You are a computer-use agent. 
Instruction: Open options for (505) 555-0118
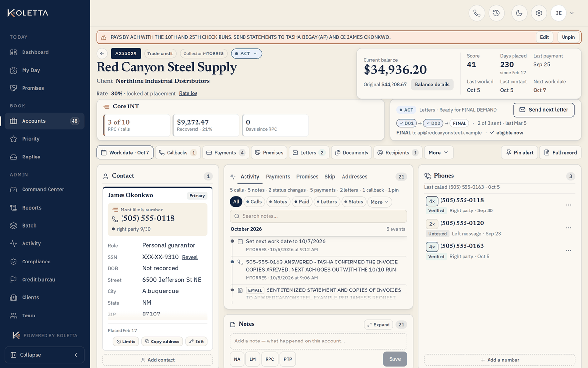[568, 205]
